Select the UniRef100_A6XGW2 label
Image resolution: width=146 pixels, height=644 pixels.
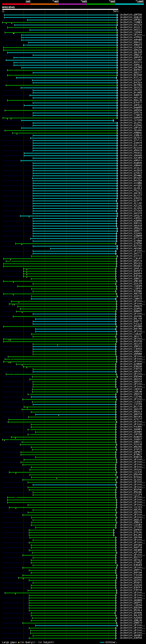131,249
